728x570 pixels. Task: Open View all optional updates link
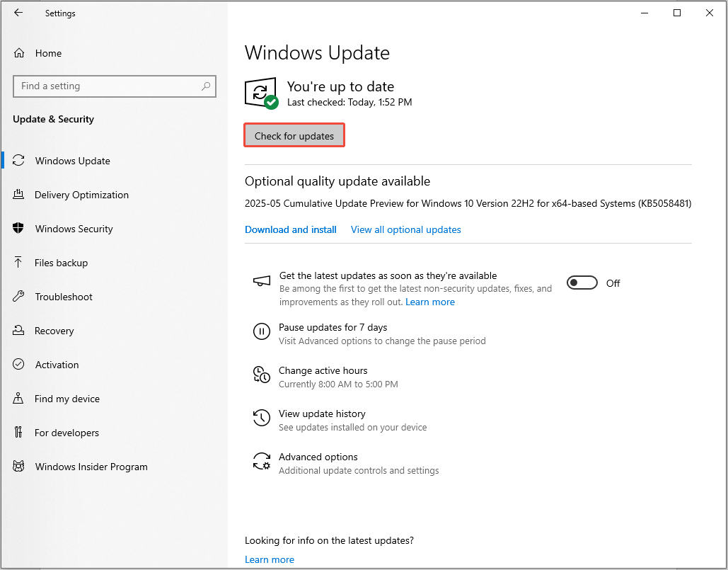pos(405,229)
